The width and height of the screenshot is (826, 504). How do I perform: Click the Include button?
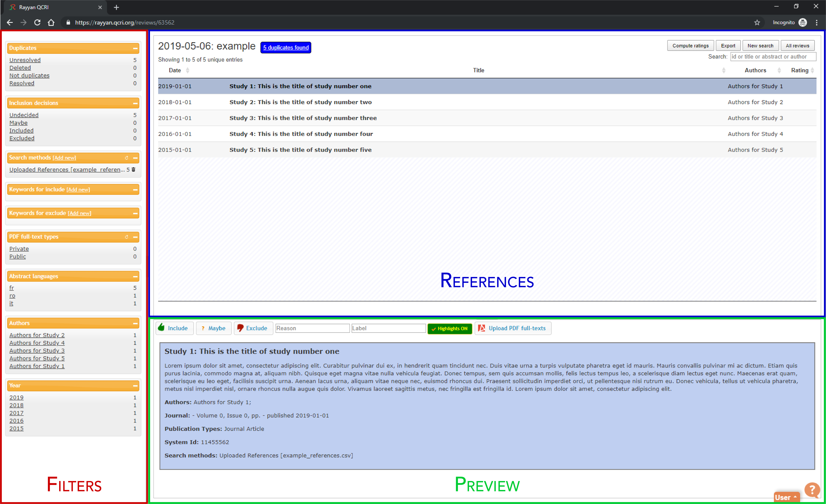pos(174,328)
